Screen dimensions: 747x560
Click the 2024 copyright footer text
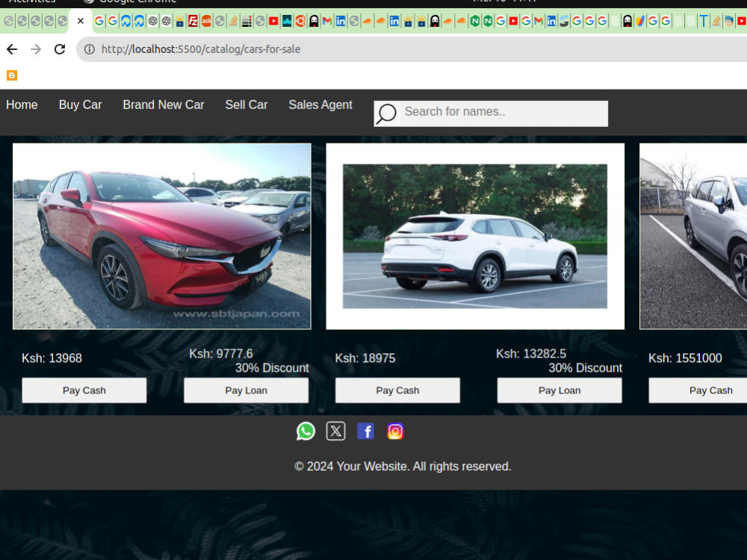pos(403,466)
